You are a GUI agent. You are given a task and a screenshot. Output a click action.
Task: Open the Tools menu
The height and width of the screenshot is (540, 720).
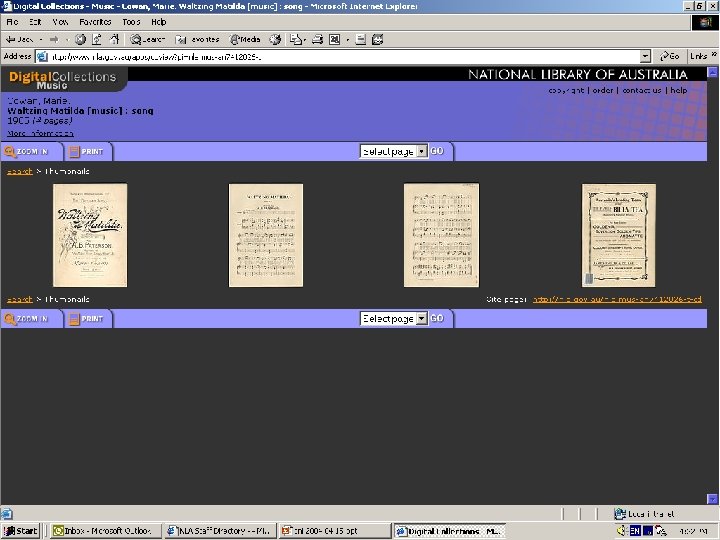pos(131,22)
